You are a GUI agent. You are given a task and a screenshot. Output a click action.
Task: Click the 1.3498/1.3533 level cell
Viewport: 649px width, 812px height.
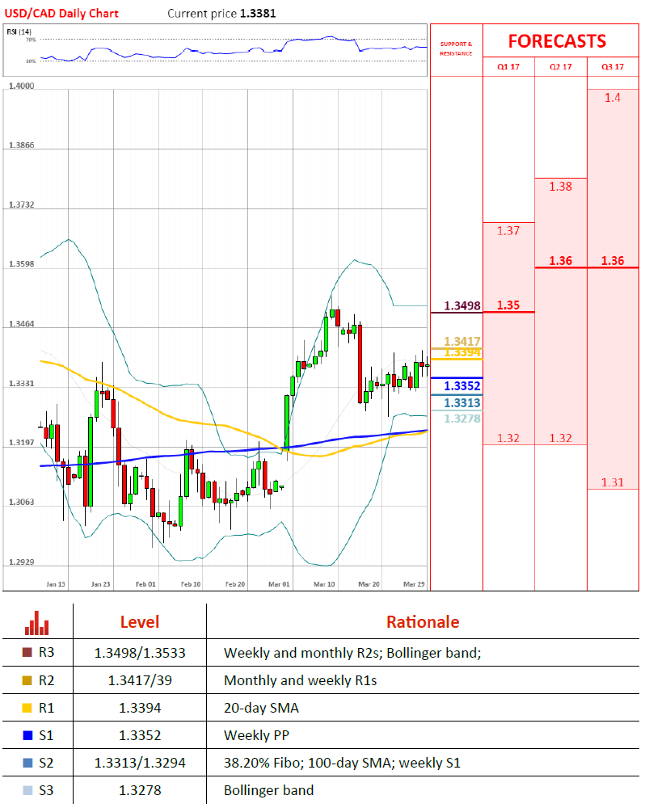pos(140,653)
